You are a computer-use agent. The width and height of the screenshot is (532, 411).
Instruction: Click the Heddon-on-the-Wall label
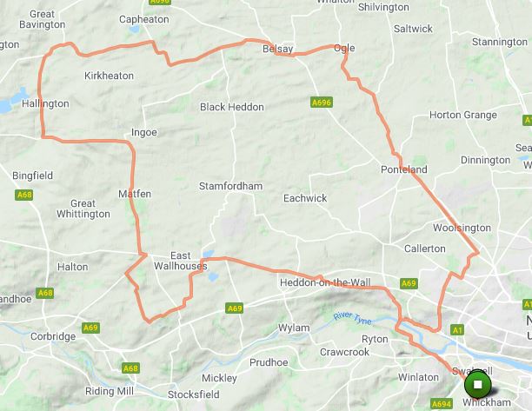(325, 282)
